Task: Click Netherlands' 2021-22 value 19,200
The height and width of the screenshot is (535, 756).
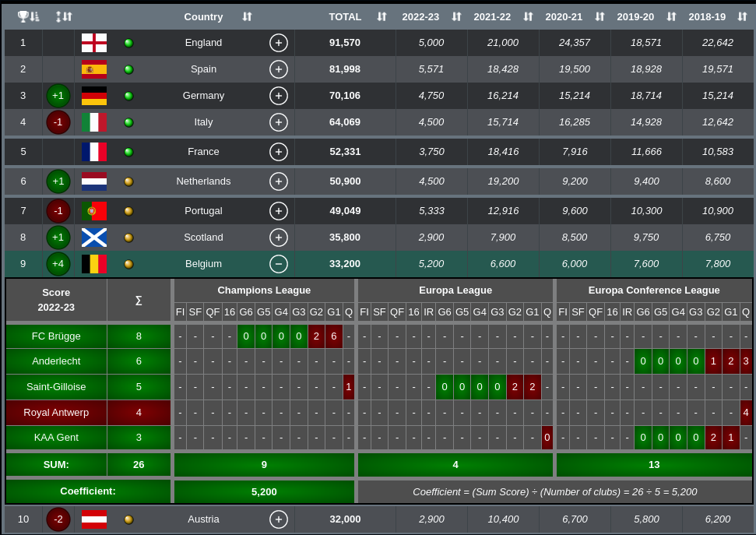Action: [503, 181]
